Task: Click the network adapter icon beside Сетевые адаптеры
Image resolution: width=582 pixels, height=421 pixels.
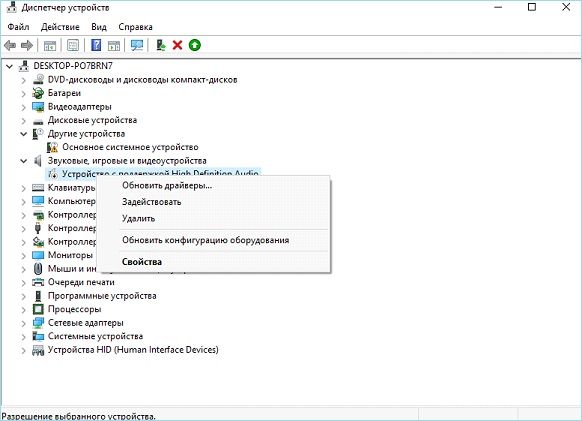Action: tap(38, 323)
